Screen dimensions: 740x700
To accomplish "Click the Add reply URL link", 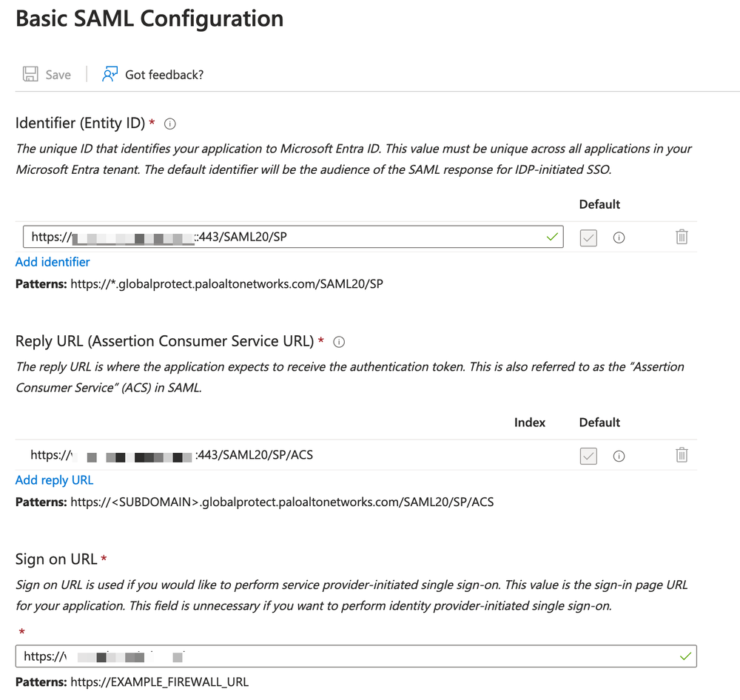I will (54, 480).
